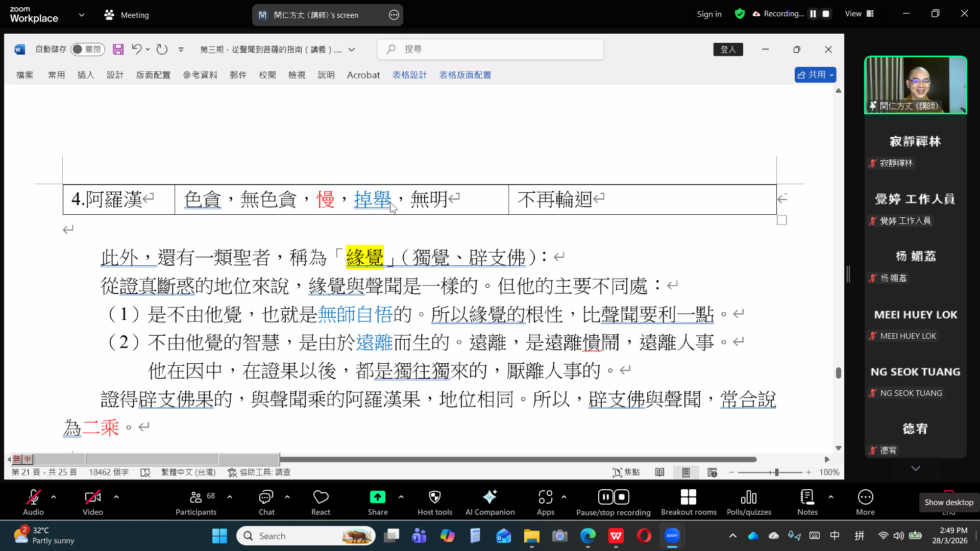
Task: Unmute the Audio microphone
Action: point(33,497)
